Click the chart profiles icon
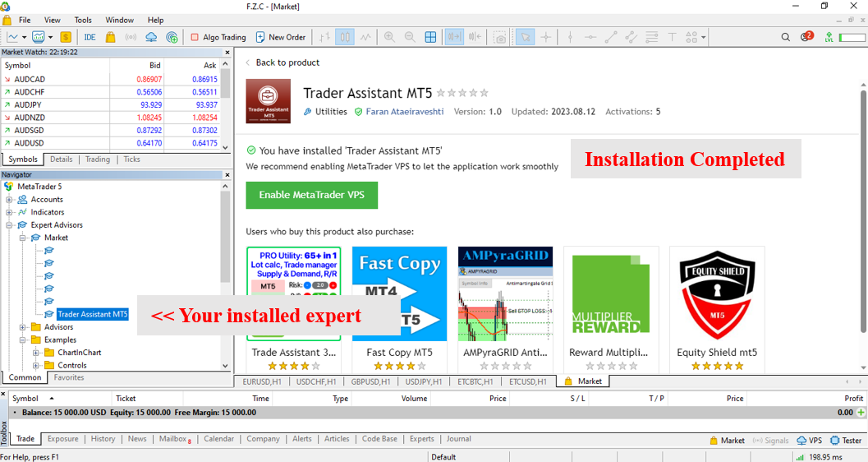Image resolution: width=868 pixels, height=462 pixels. click(x=39, y=37)
